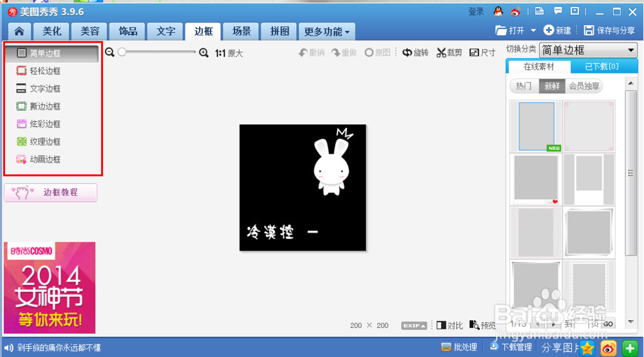Open the 边框教程 tutorial button

[x=51, y=192]
